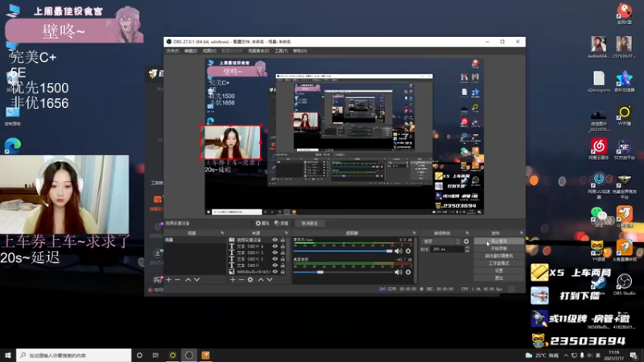Screen dimensions: 644x362
Task: Open Settings from the Controls panel
Action: (x=498, y=271)
